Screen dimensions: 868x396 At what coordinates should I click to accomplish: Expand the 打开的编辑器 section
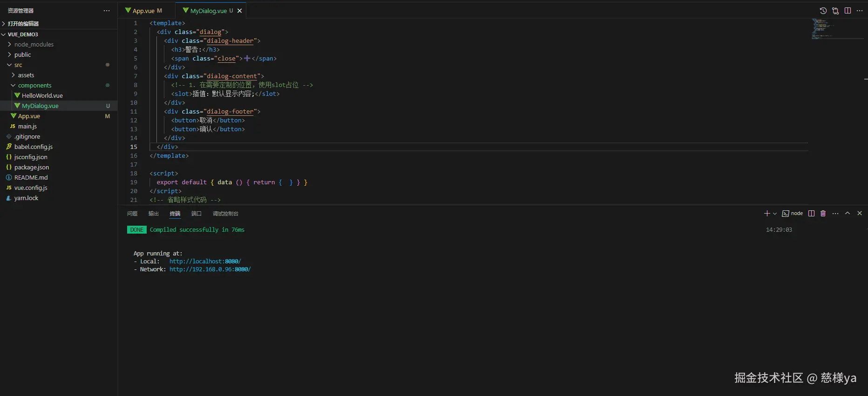tap(59, 23)
